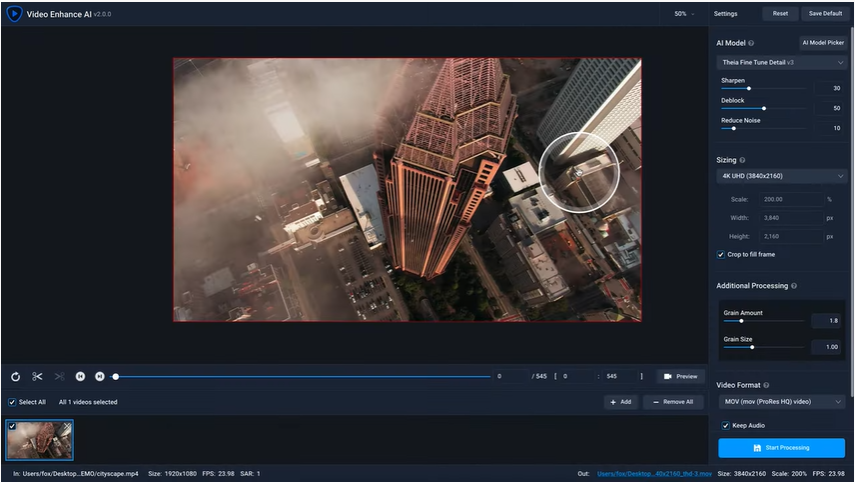Remove cityscape video via thumbnail X

(x=67, y=426)
